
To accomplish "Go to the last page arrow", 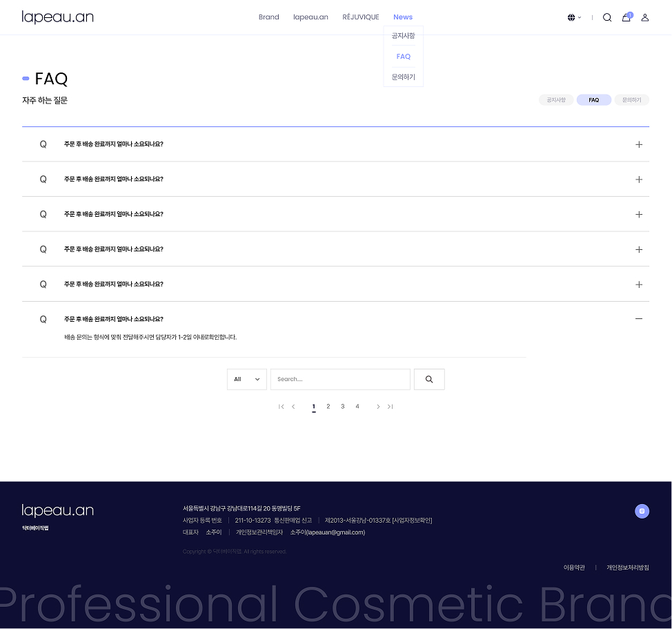I will click(x=390, y=407).
